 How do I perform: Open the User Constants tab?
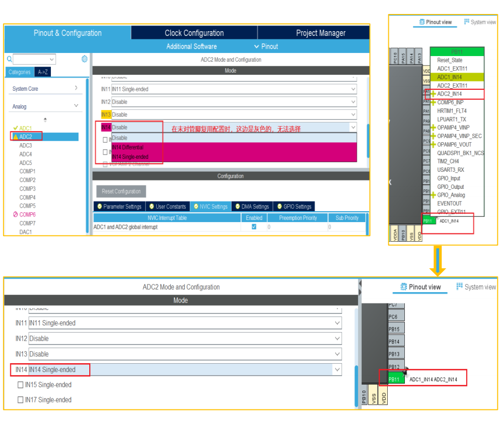(x=168, y=206)
